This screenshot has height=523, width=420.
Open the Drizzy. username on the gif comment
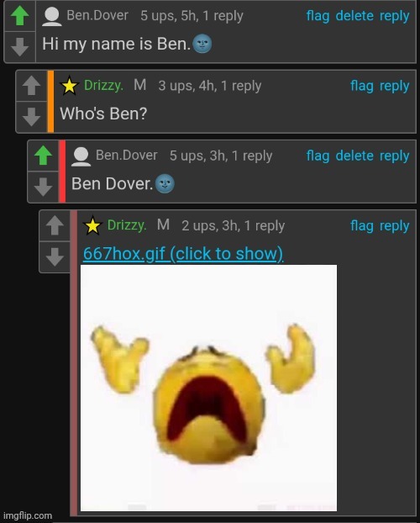click(x=127, y=225)
